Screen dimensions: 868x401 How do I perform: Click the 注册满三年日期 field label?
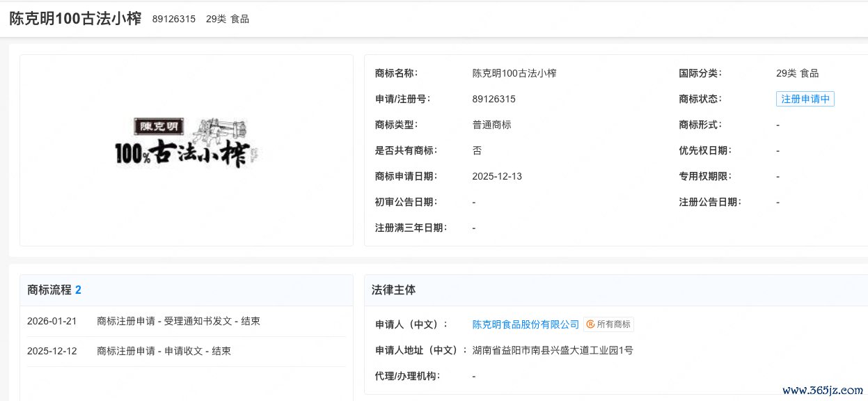[x=411, y=228]
